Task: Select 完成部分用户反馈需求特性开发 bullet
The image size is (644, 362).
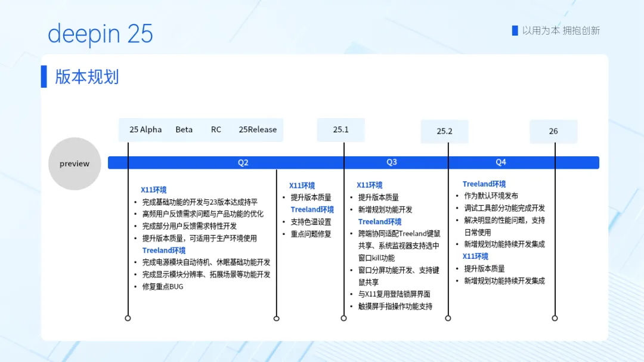Action: 190,226
